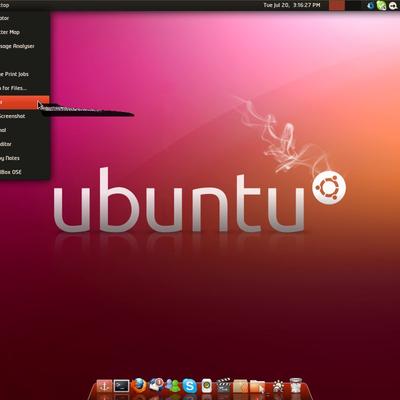Select Calculator at the top of the menu
Viewport: 400px width, 400px height.
(x=25, y=18)
